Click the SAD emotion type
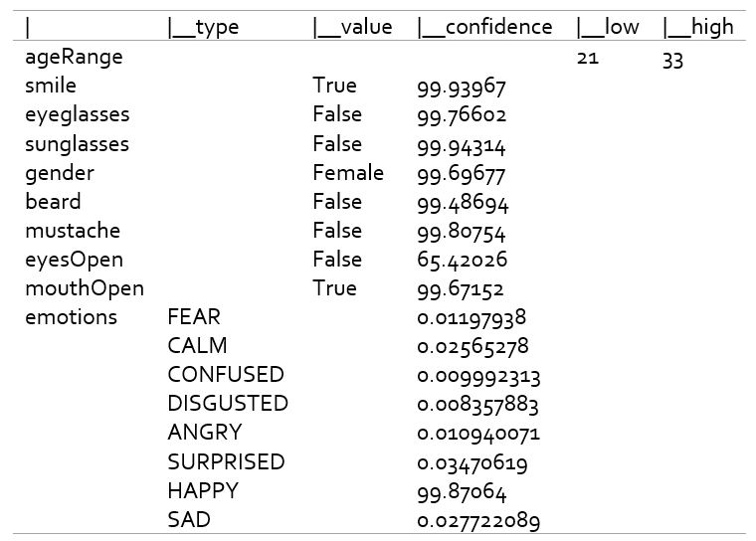 click(189, 520)
